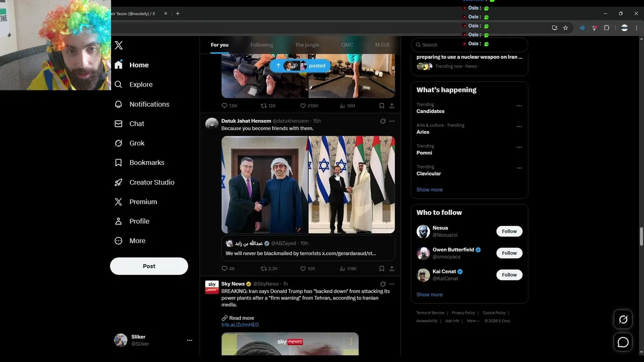Close the nasdaily / X browser tab
Screen dimensions: 644x362
pyautogui.click(x=166, y=14)
